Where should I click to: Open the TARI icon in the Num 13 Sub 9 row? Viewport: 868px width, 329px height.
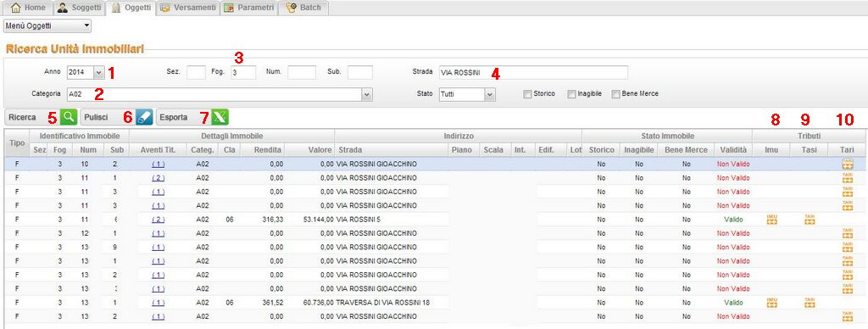(848, 247)
